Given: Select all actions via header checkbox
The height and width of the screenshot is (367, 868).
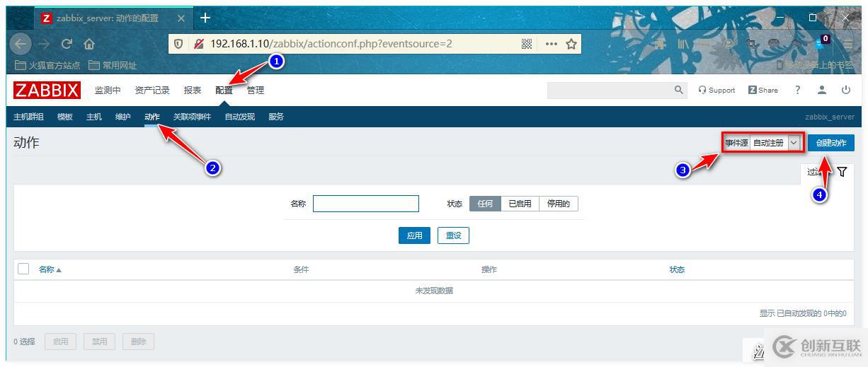Looking at the screenshot, I should tap(23, 269).
